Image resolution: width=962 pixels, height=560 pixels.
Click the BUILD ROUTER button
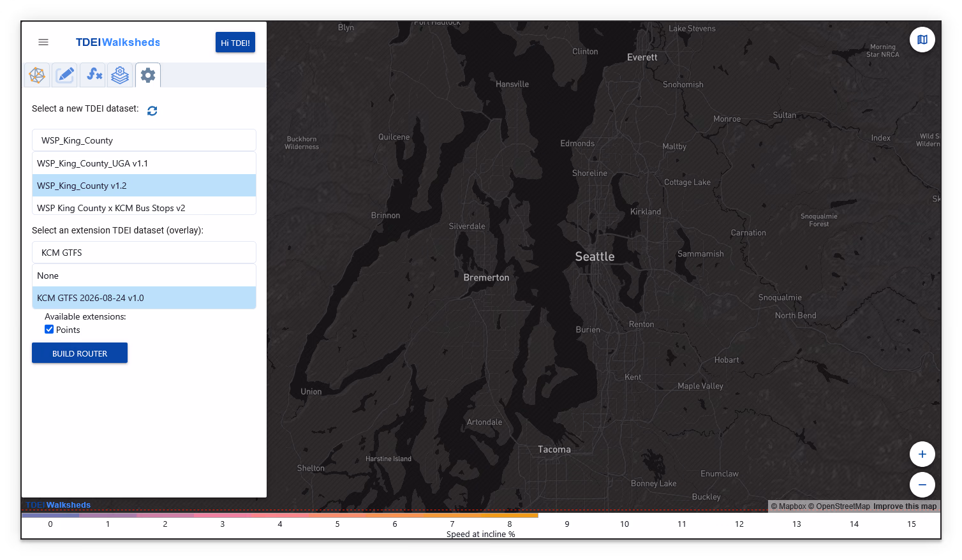point(80,353)
